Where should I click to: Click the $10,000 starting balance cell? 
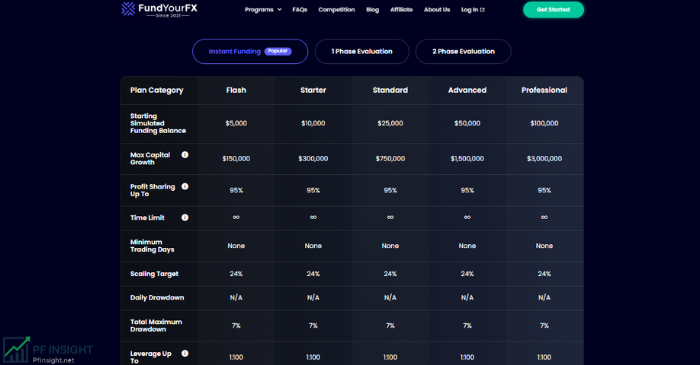313,123
